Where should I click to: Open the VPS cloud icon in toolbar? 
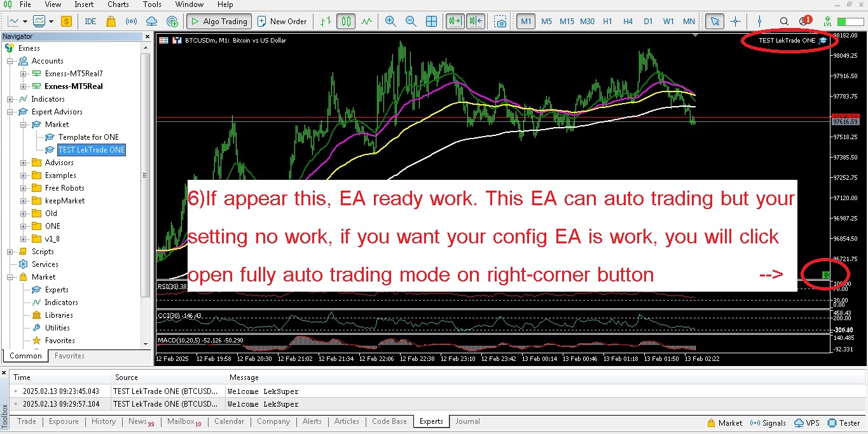(x=151, y=21)
